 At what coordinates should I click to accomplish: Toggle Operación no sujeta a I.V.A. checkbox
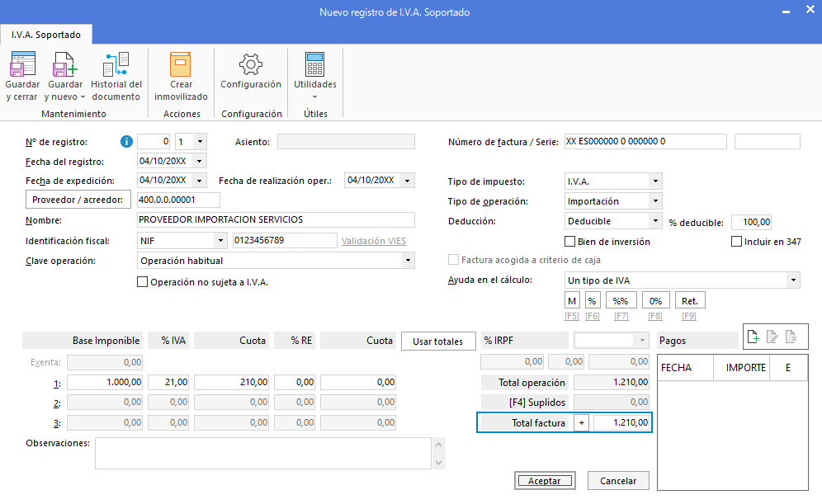coord(142,282)
